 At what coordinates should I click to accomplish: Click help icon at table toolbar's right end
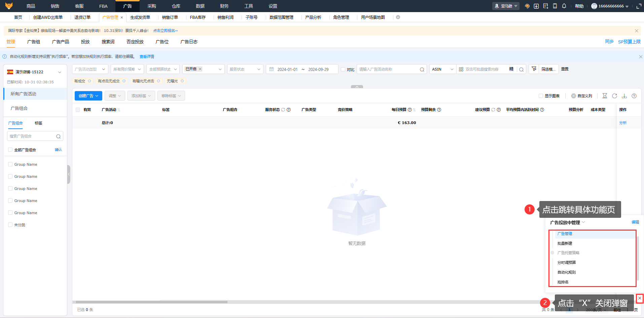pyautogui.click(x=634, y=96)
